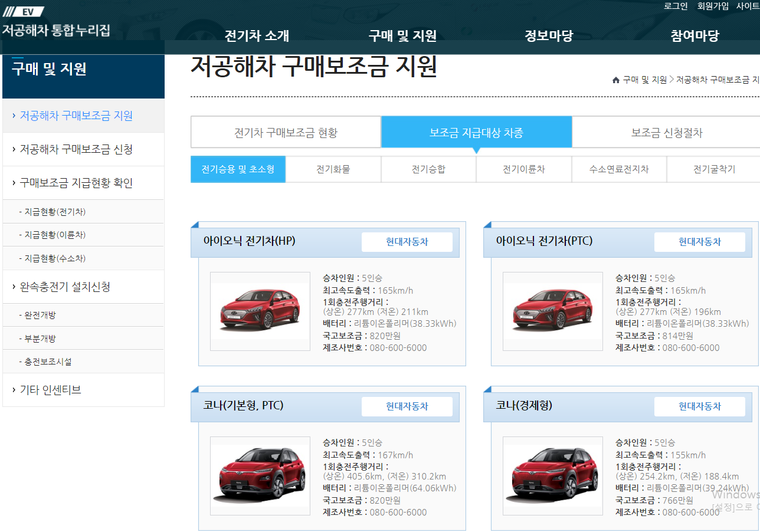Click the EV 저공해차 통합누리집 logo
Screen dimensions: 760x532
coord(55,22)
